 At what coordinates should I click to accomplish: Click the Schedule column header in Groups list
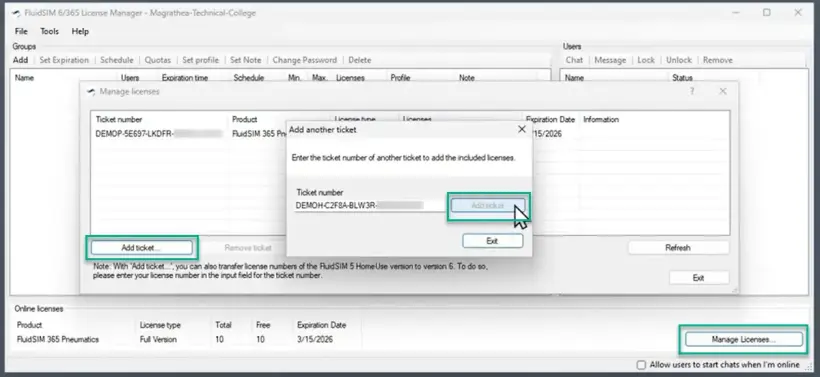pyautogui.click(x=249, y=78)
